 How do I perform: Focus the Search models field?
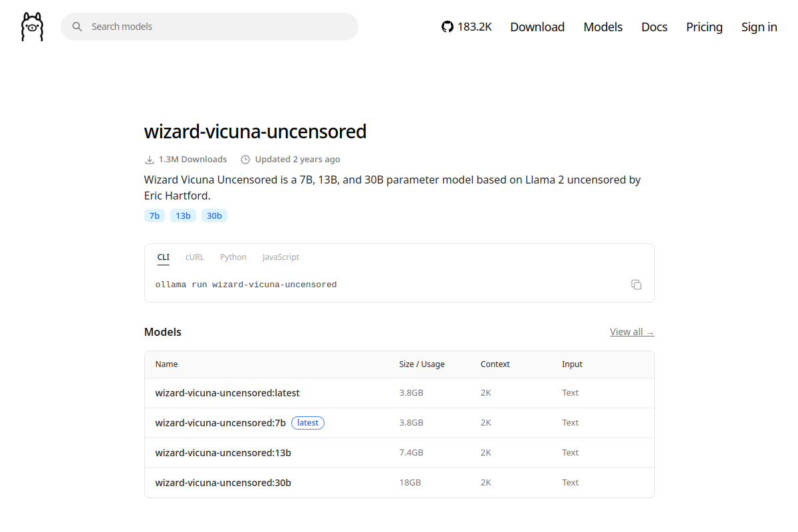(x=209, y=27)
